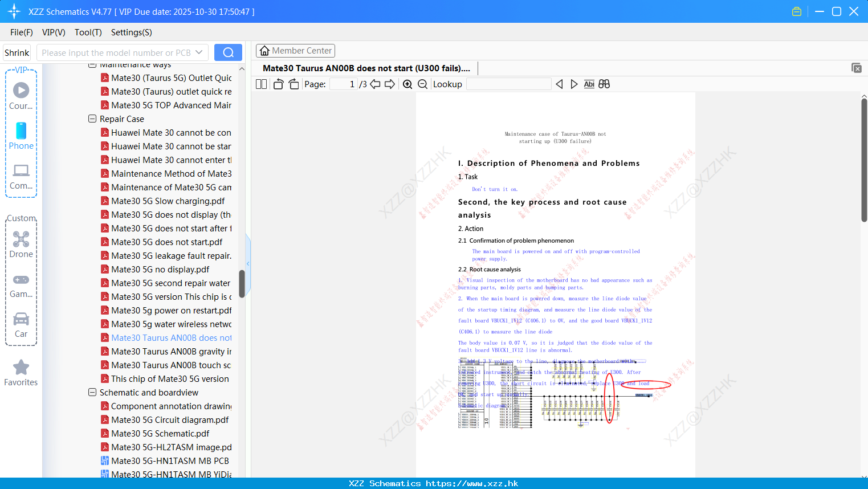Select the Phone category
This screenshot has width=868, height=489.
tap(21, 136)
